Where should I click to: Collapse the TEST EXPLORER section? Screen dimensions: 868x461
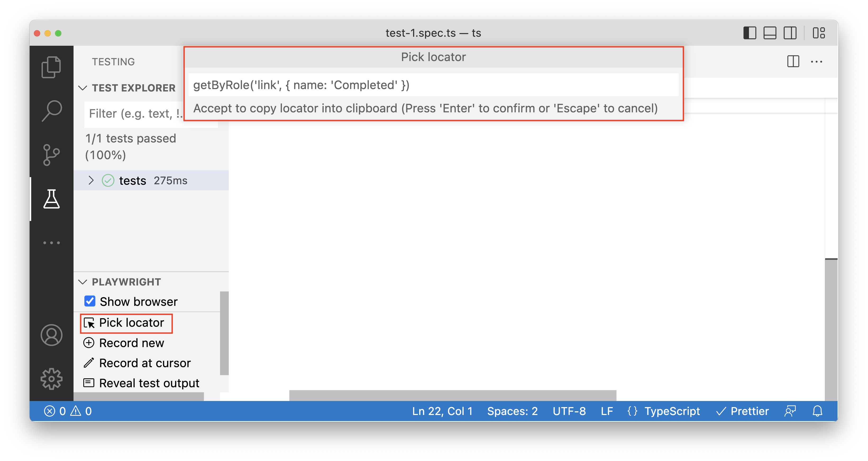click(x=83, y=87)
